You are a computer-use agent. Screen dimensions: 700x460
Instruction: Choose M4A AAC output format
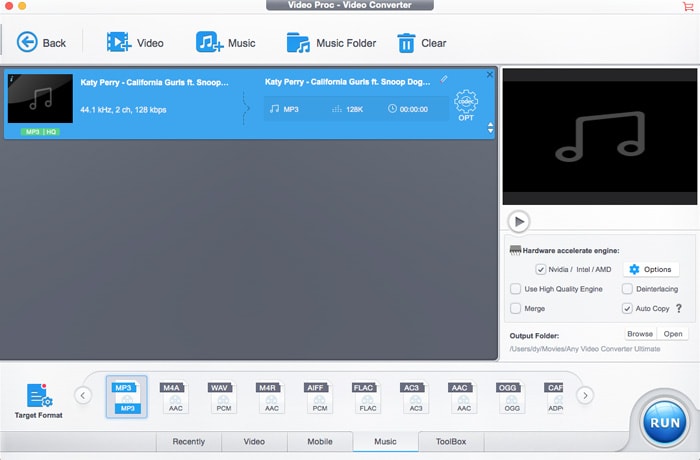(175, 397)
